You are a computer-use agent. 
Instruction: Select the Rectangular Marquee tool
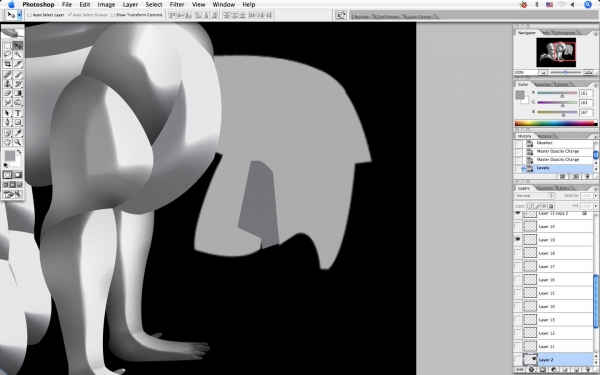pyautogui.click(x=7, y=46)
